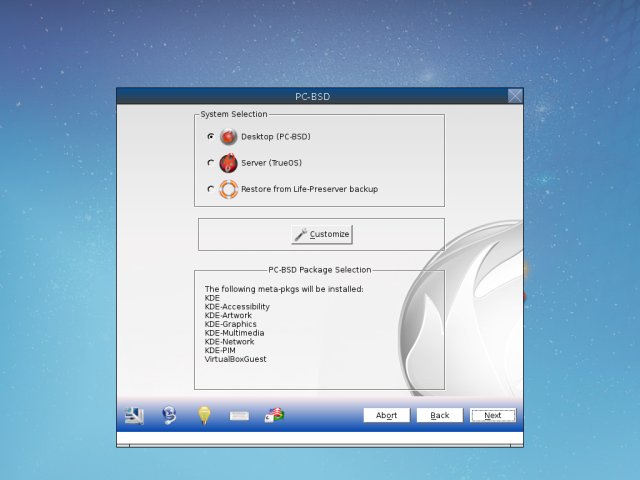Open the keyboard layout flags icon

coord(274,416)
